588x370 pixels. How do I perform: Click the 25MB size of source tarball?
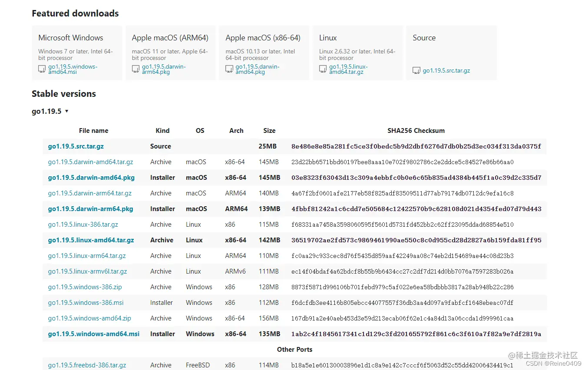coord(268,146)
